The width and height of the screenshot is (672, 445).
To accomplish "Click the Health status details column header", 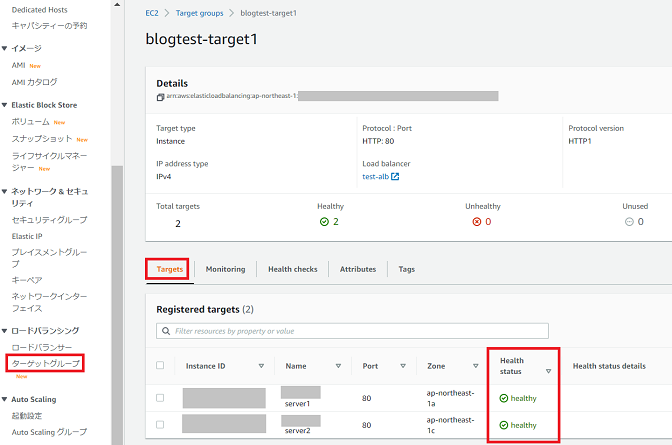I will click(x=609, y=366).
